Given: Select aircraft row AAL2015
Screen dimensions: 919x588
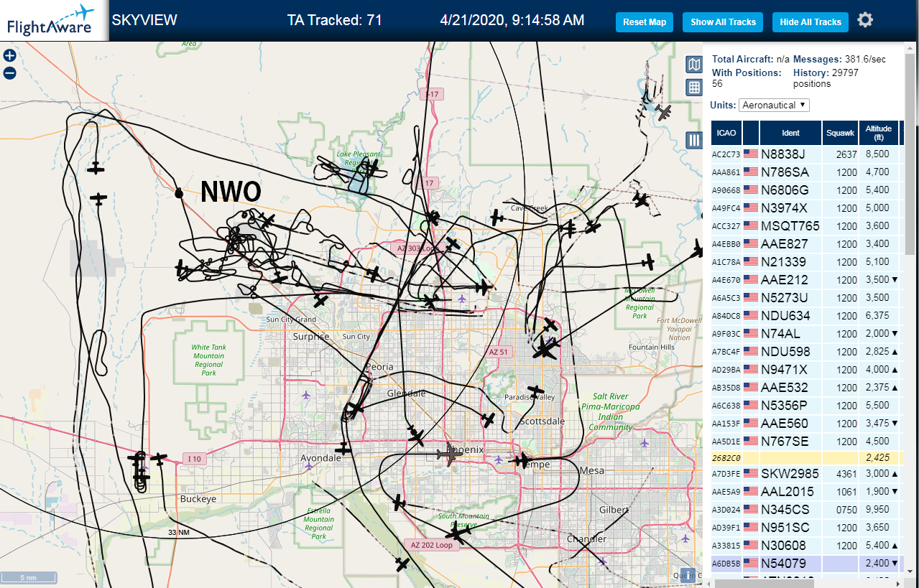Looking at the screenshot, I should point(808,492).
